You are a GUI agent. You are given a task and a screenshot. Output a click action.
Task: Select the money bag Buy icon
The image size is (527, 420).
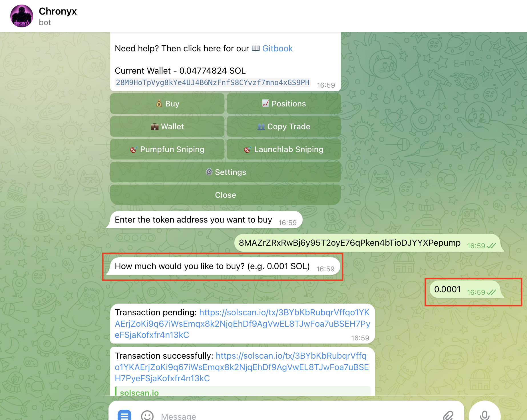pos(159,104)
